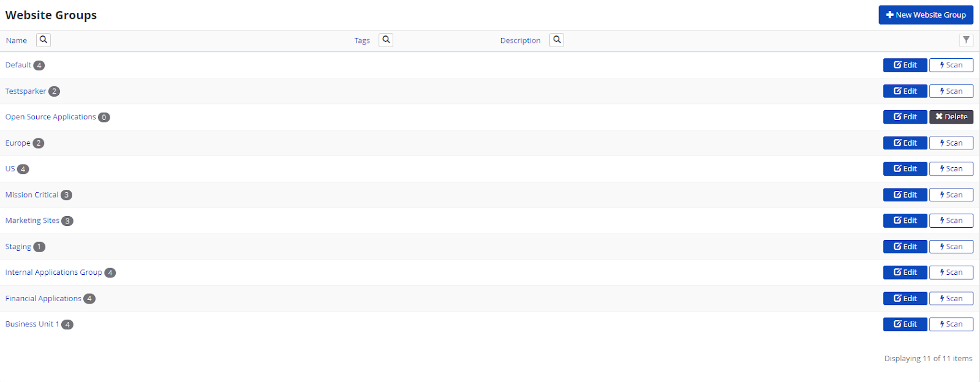
Task: Scan the Testsparker group
Action: pyautogui.click(x=951, y=91)
